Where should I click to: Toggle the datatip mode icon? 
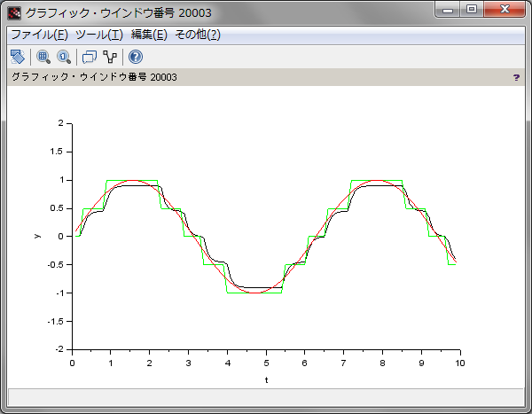[89, 57]
